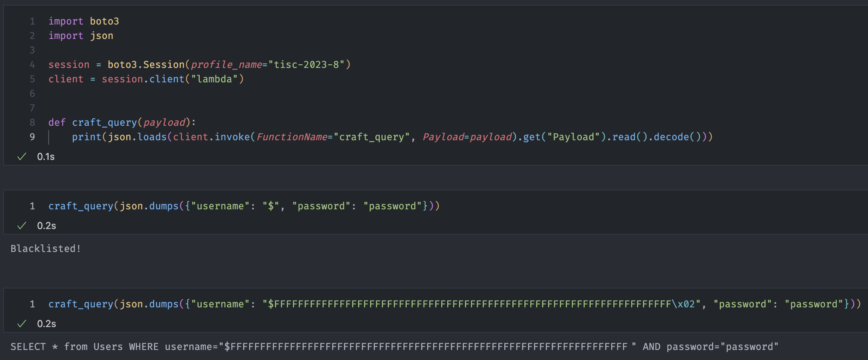Screen dimensions: 868x360
Task: Click the profile_name="tisc-2023-8" argument
Action: 268,65
